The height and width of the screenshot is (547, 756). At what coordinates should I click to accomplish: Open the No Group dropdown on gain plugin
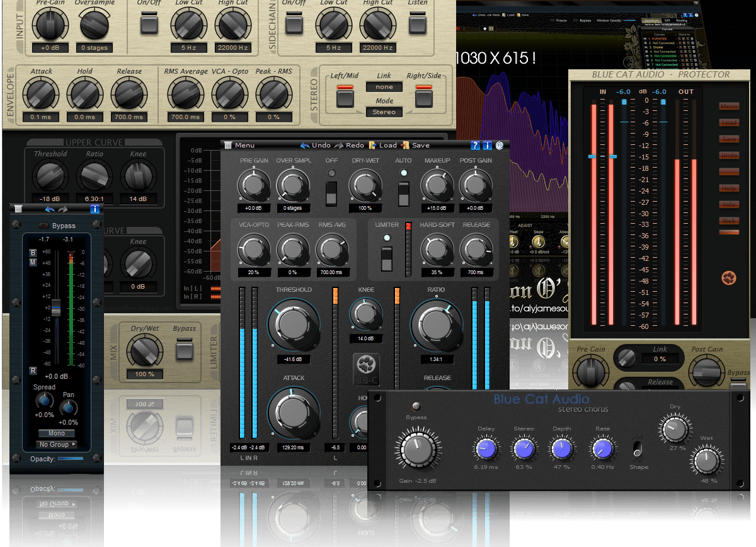click(x=57, y=444)
